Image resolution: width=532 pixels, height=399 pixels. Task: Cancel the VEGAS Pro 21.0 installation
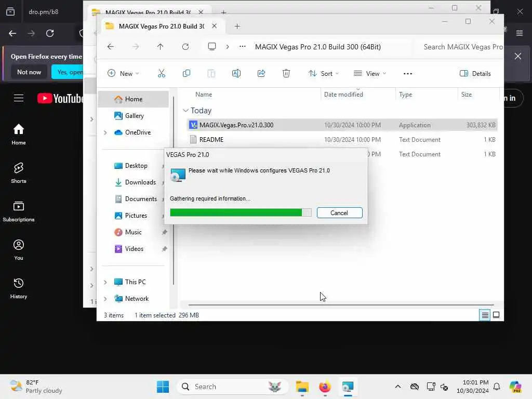point(339,212)
